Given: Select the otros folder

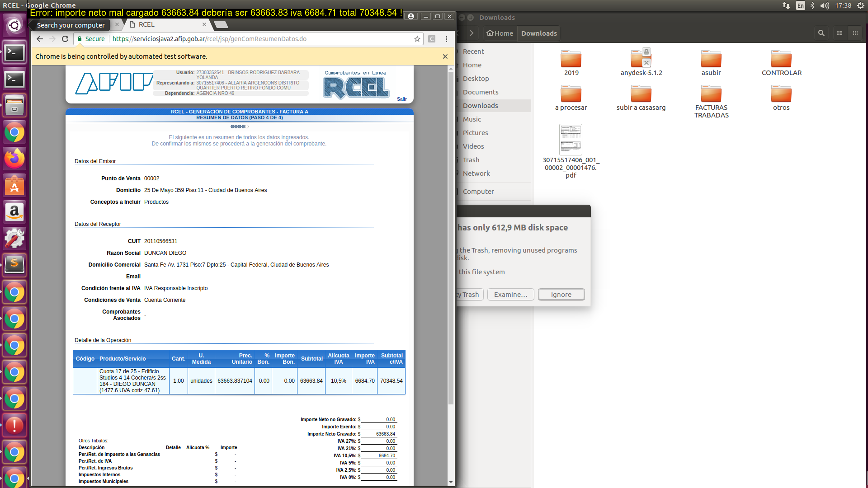Looking at the screenshot, I should coord(781,98).
